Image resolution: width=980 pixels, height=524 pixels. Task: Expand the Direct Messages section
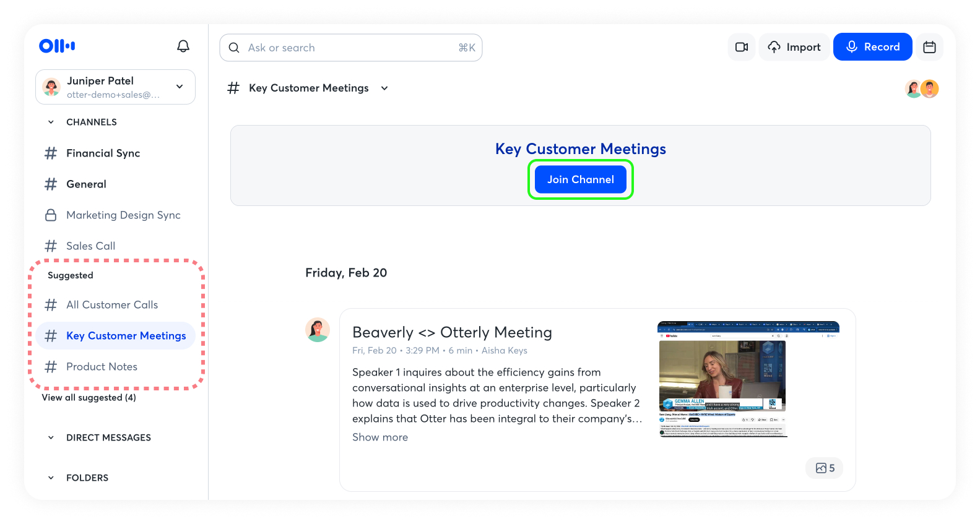(51, 438)
